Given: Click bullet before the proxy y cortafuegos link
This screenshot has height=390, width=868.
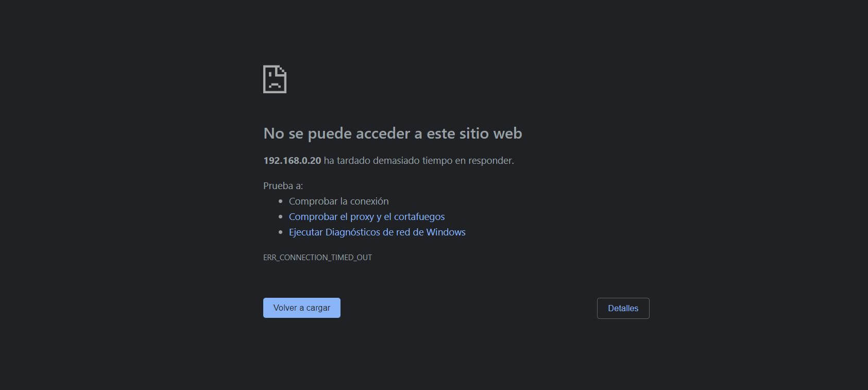Looking at the screenshot, I should point(281,217).
